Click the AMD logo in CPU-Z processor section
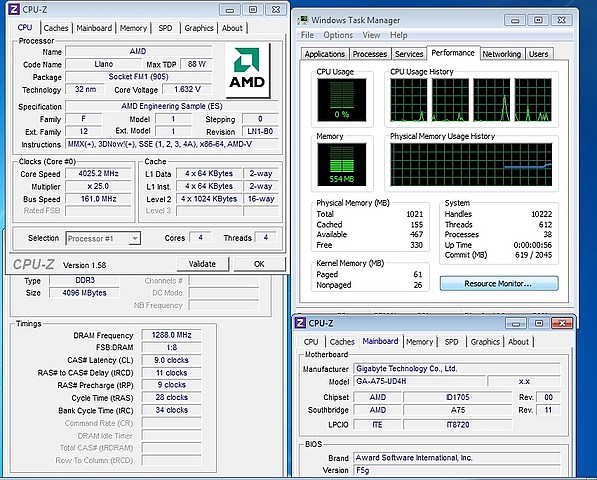 (x=247, y=70)
